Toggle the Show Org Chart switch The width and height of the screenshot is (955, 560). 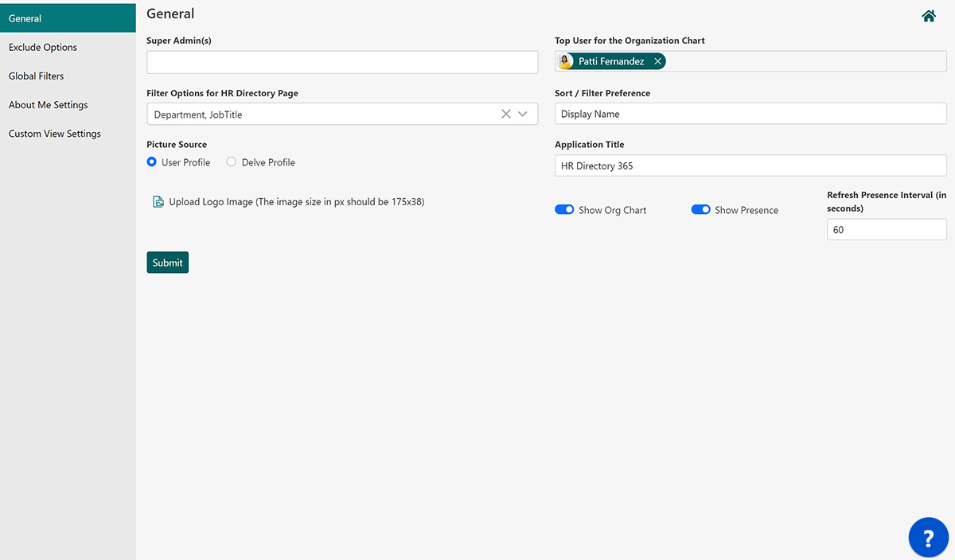click(x=564, y=210)
